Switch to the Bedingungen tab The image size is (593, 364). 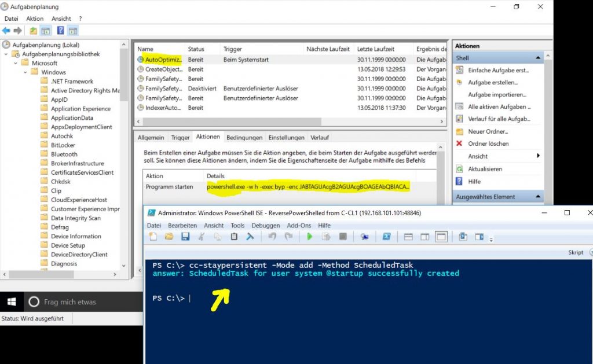point(244,138)
